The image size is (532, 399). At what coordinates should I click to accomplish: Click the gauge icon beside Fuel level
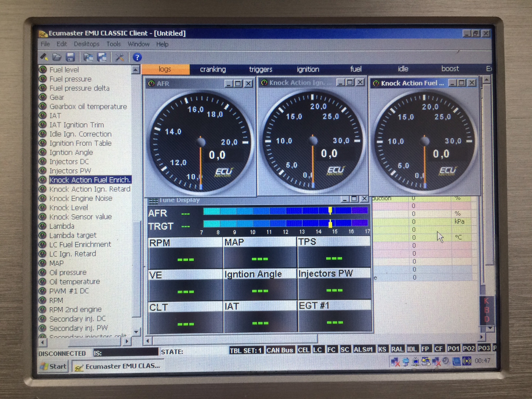click(43, 70)
